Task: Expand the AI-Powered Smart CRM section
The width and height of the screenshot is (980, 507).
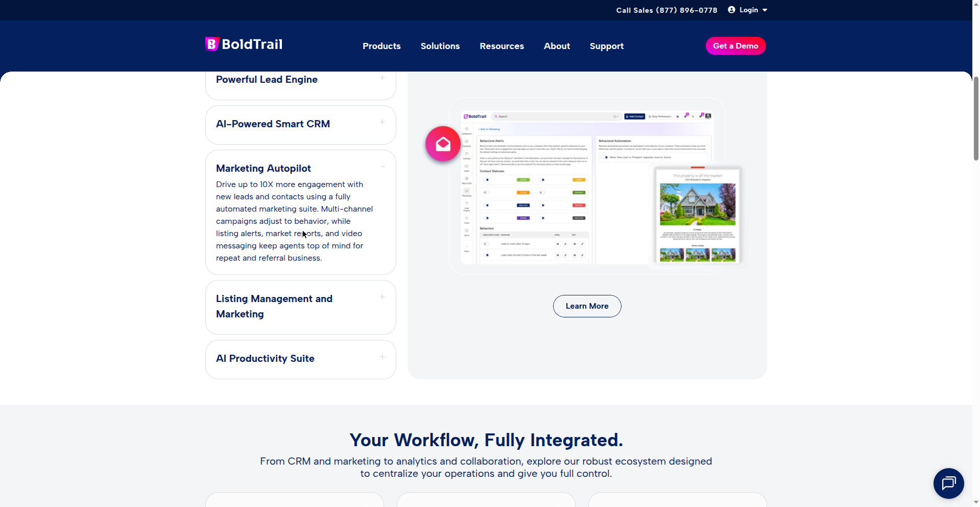Action: [383, 122]
